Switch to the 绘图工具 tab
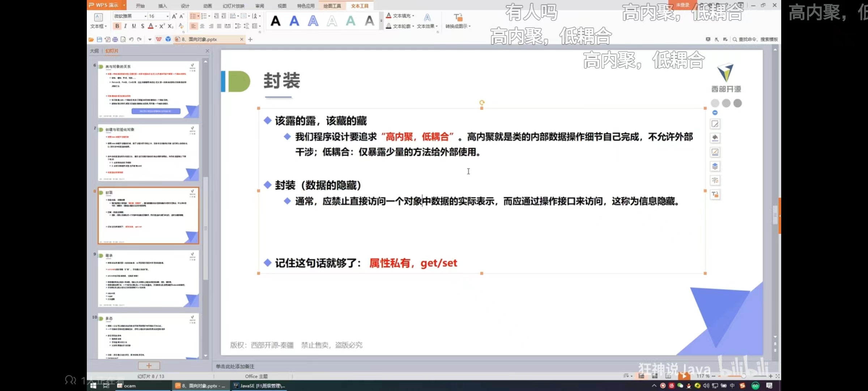The image size is (868, 391). [332, 6]
